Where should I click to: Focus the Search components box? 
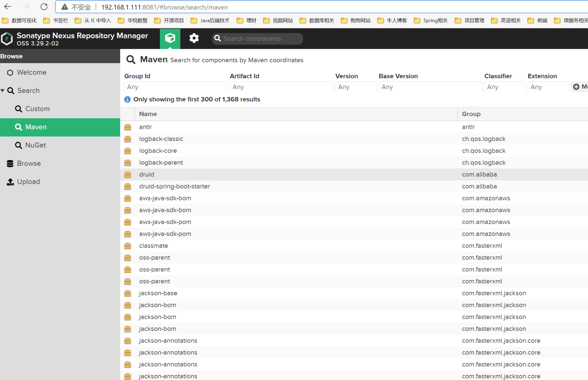click(257, 39)
